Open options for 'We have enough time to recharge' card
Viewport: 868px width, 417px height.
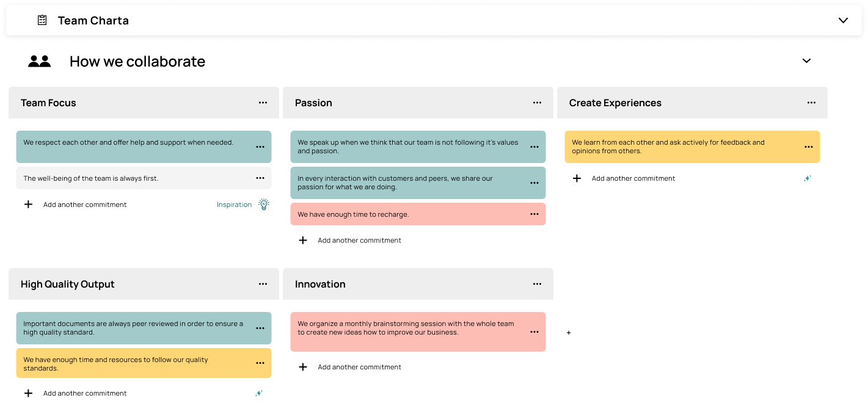(x=534, y=214)
